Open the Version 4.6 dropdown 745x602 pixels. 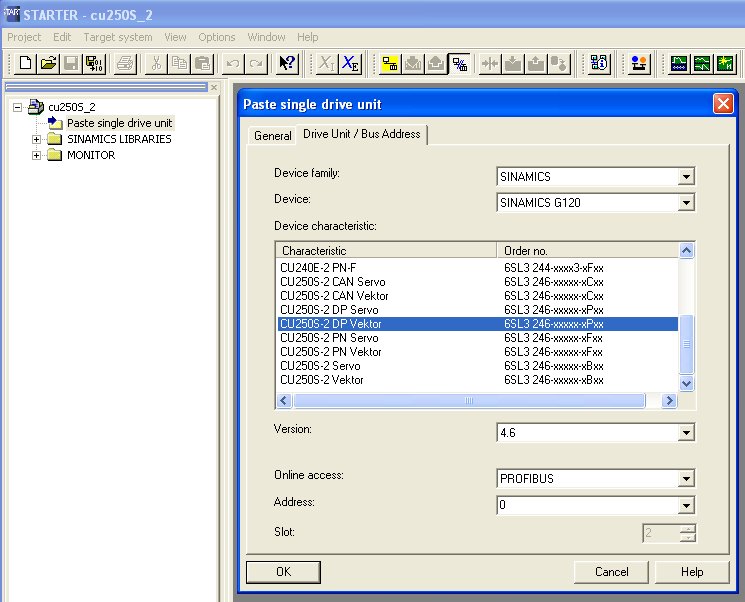pos(686,433)
